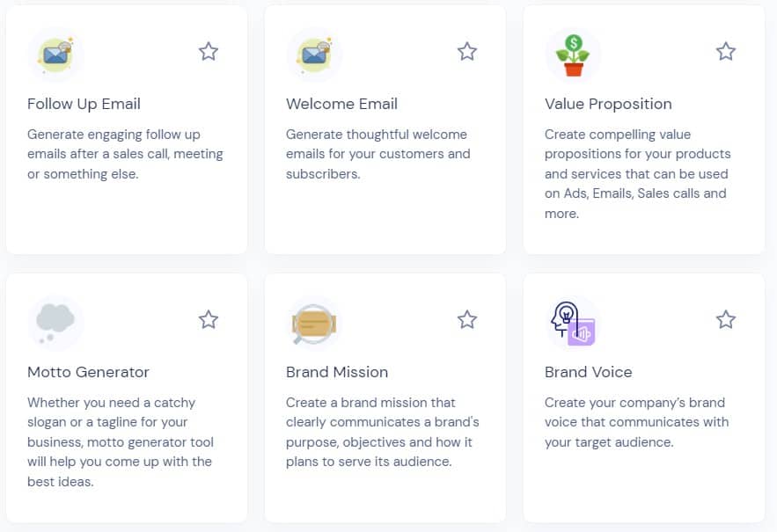Click the Brand Mission magnifier icon
The height and width of the screenshot is (532, 777).
(314, 323)
